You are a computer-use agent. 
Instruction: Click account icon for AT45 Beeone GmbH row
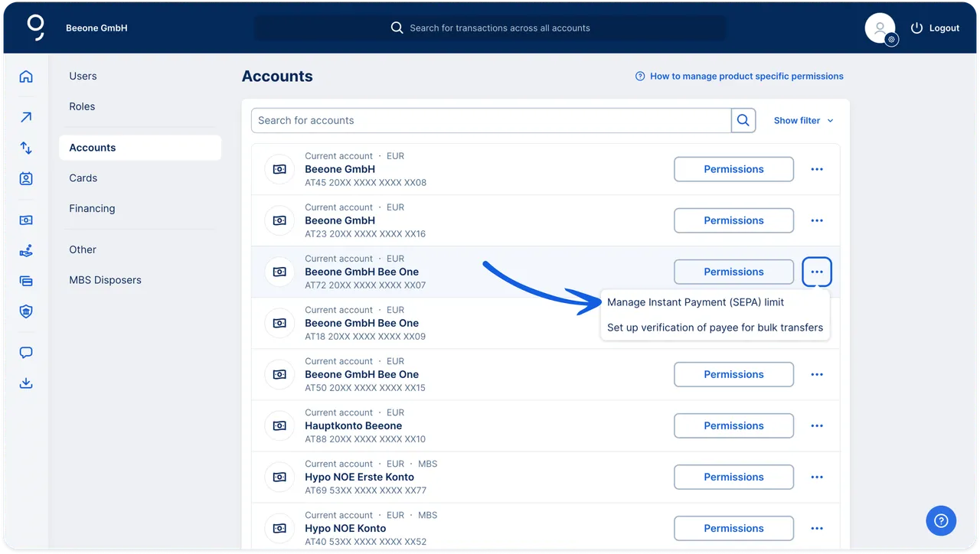pyautogui.click(x=279, y=169)
